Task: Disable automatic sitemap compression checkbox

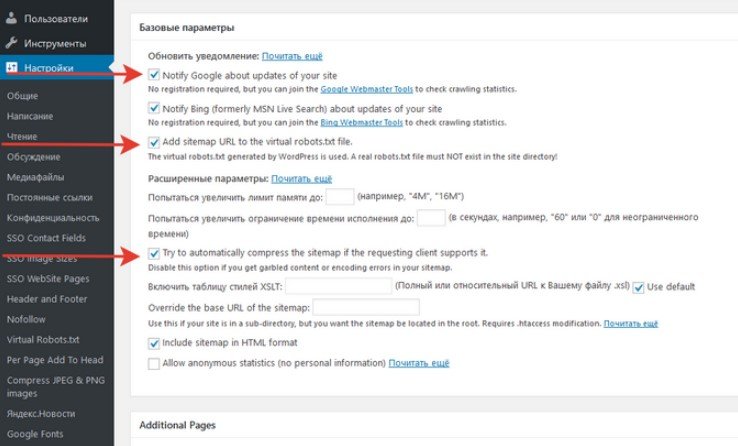Action: [154, 254]
